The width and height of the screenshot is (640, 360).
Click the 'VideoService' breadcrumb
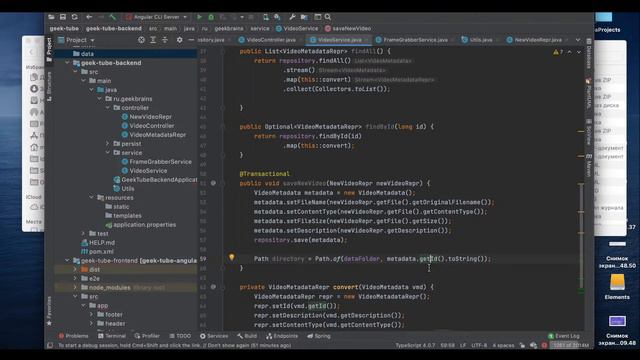pyautogui.click(x=297, y=29)
